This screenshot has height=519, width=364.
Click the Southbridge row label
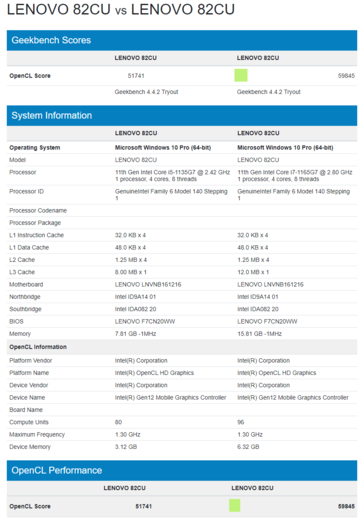[x=25, y=309]
